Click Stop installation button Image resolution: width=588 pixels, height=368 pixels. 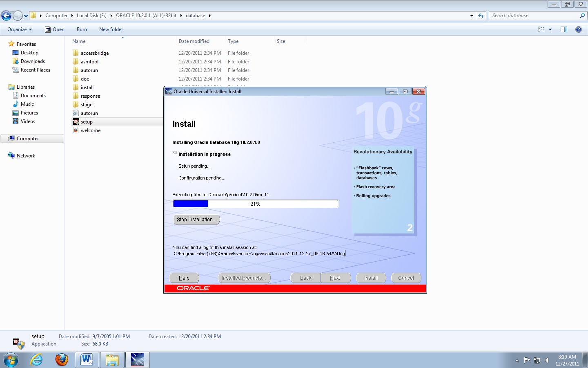click(x=197, y=220)
